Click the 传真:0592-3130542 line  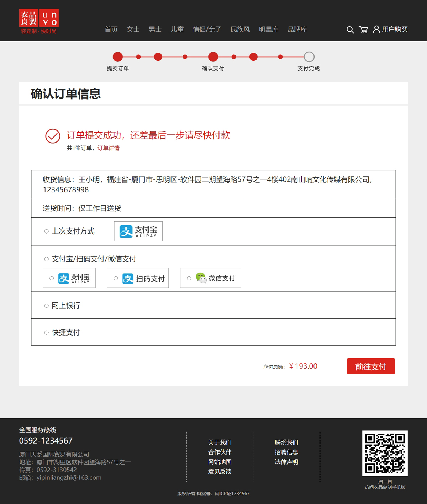(48, 470)
